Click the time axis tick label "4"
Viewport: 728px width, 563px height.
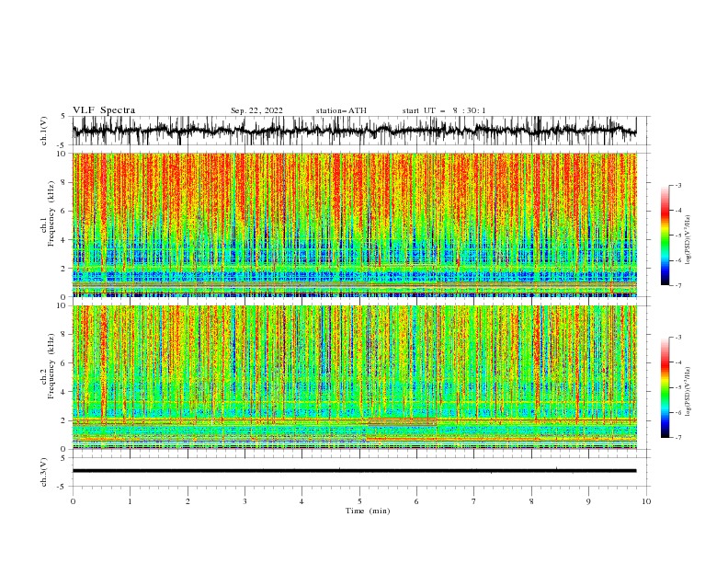(301, 501)
